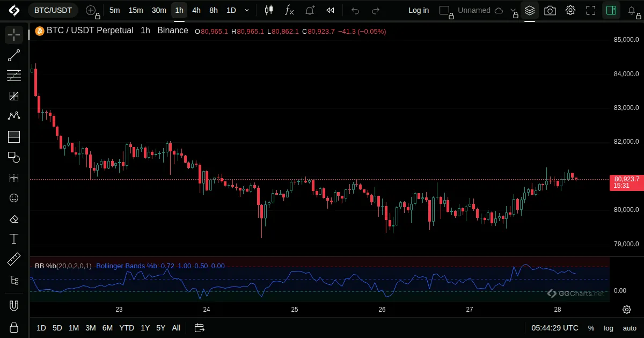Select the XABCD pattern tool

point(14,116)
